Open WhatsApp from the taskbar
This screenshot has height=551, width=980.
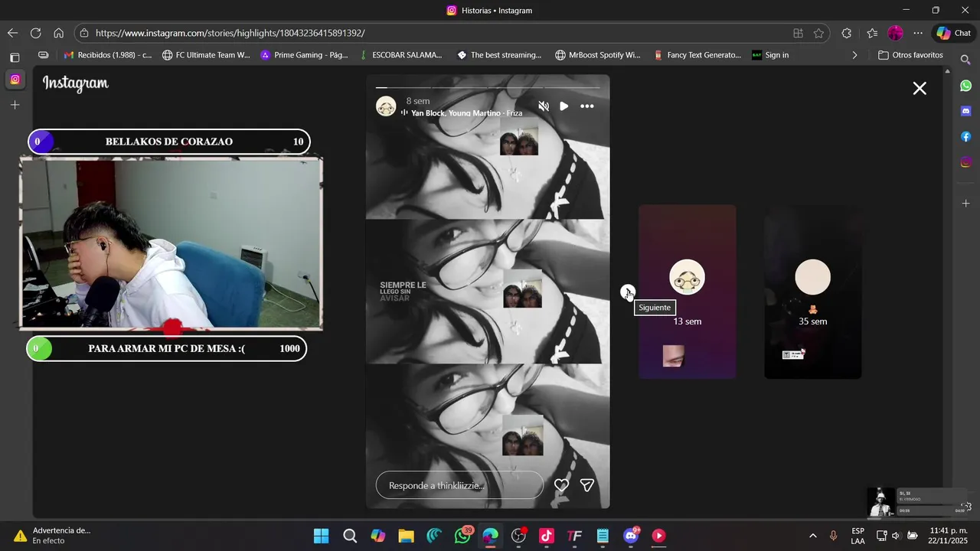pos(462,536)
